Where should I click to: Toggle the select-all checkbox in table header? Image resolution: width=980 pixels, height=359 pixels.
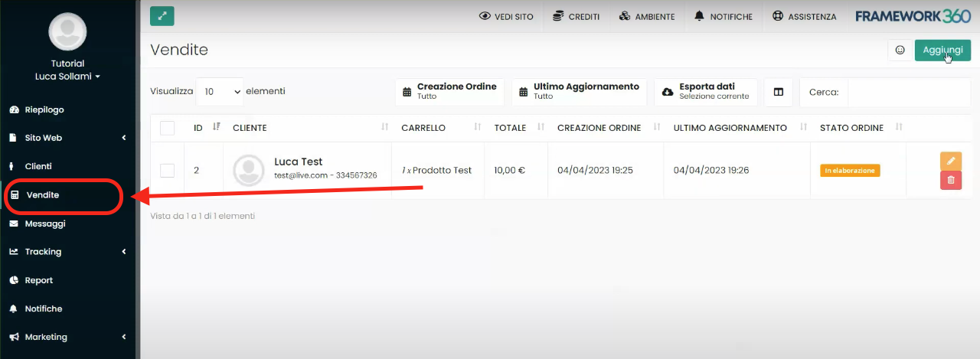point(167,128)
